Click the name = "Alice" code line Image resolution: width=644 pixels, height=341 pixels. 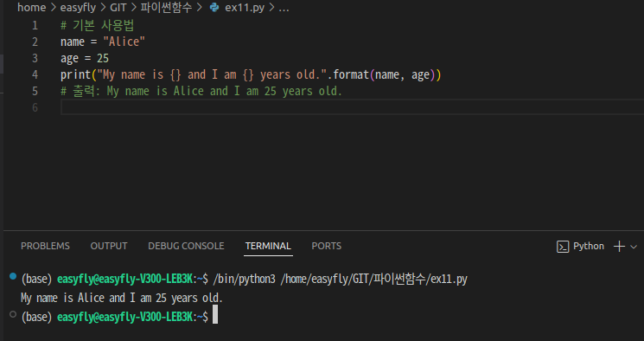pos(103,42)
